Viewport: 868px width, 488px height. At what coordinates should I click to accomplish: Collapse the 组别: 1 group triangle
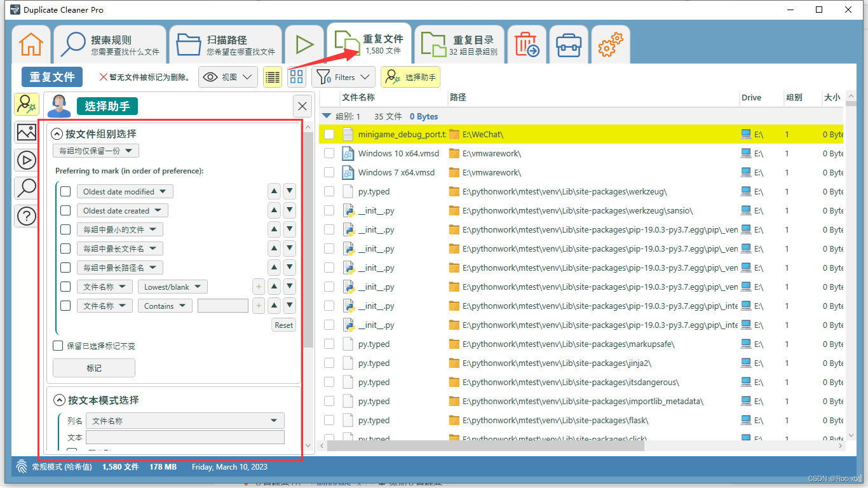[327, 116]
